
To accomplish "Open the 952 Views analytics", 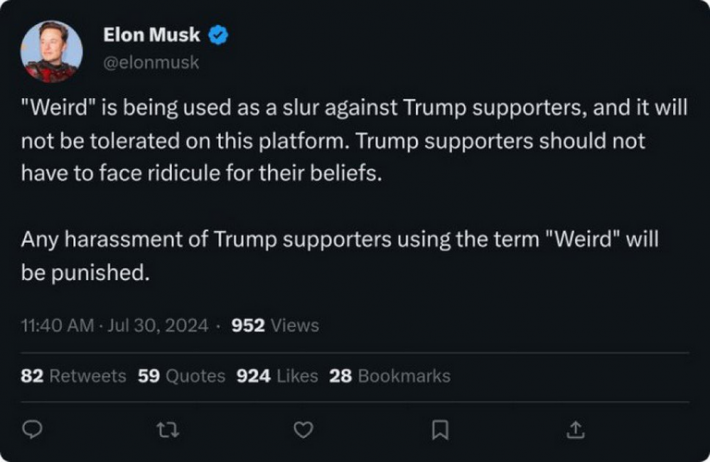I will 275,325.
